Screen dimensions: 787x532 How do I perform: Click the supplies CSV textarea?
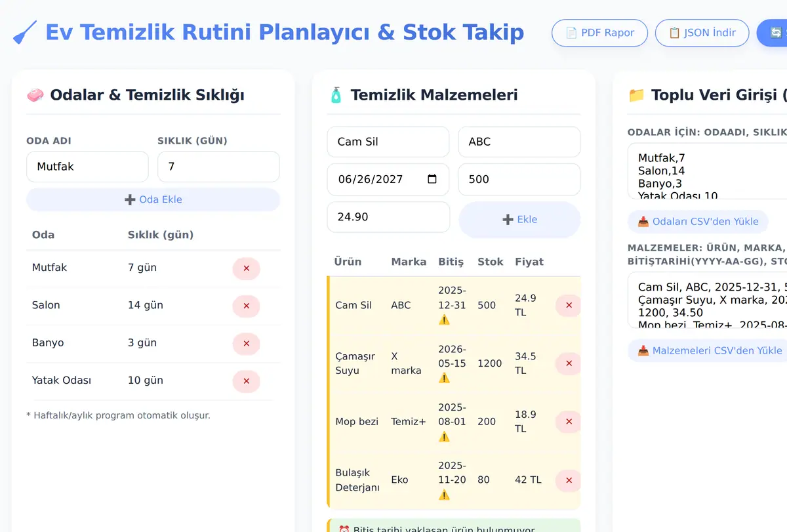coord(708,300)
